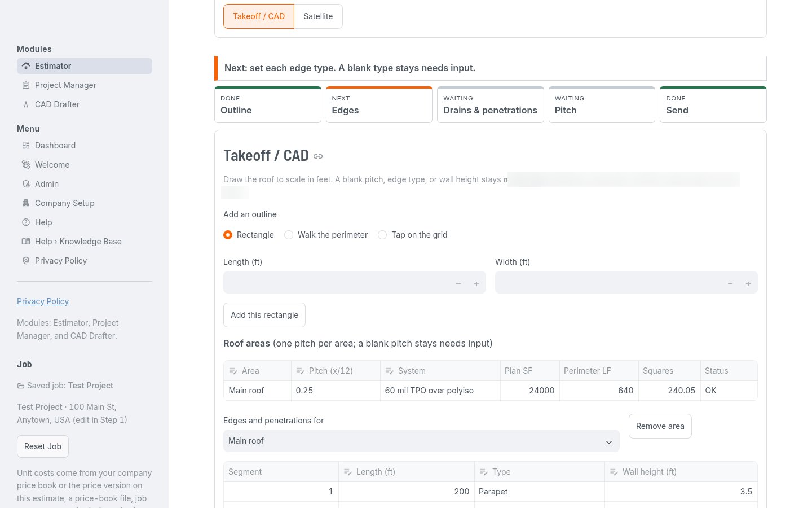
Task: Click the Project Manager clipboard icon
Action: point(26,85)
